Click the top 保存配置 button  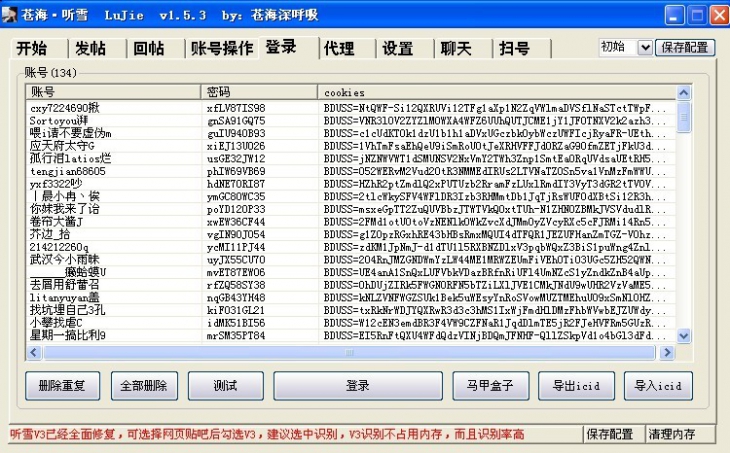pyautogui.click(x=686, y=47)
